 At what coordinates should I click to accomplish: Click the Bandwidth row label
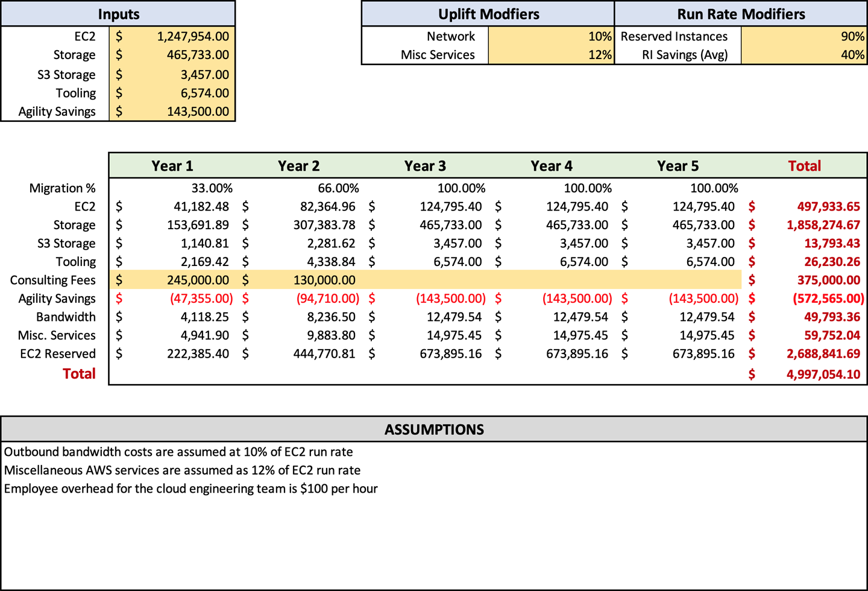click(66, 317)
